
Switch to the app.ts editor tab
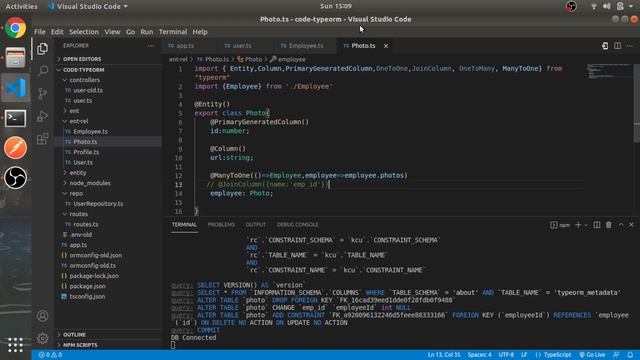185,46
